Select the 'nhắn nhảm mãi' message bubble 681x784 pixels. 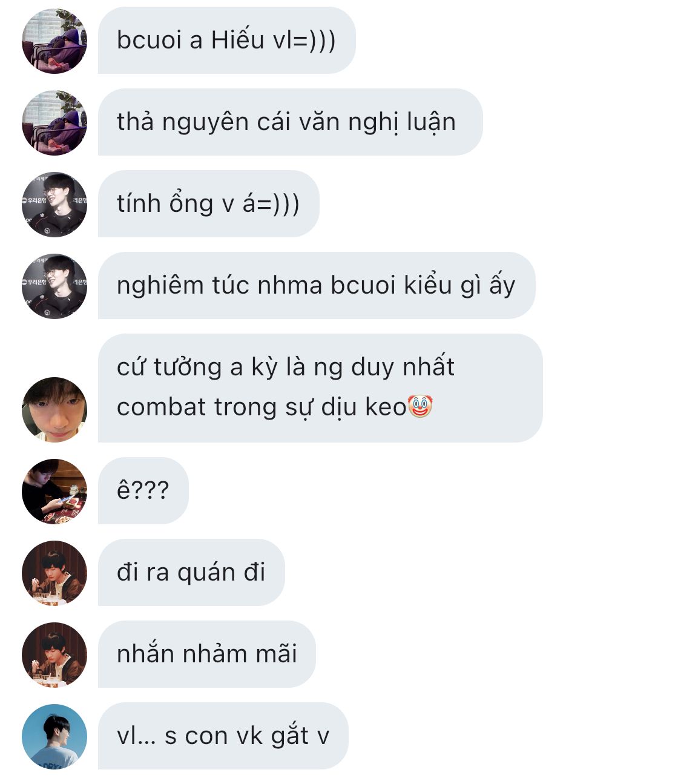(x=207, y=654)
